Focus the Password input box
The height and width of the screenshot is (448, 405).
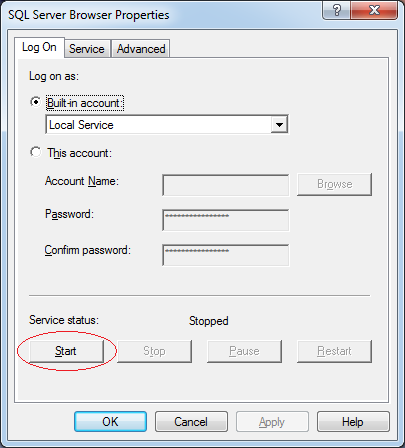pos(226,220)
